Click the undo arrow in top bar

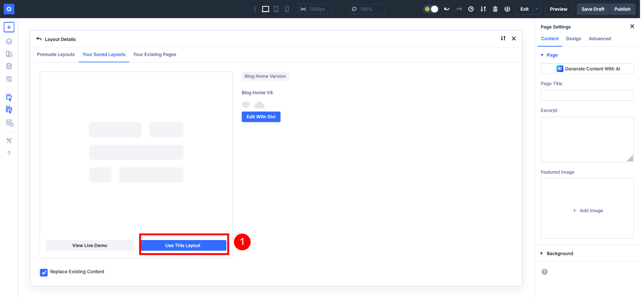[x=447, y=9]
